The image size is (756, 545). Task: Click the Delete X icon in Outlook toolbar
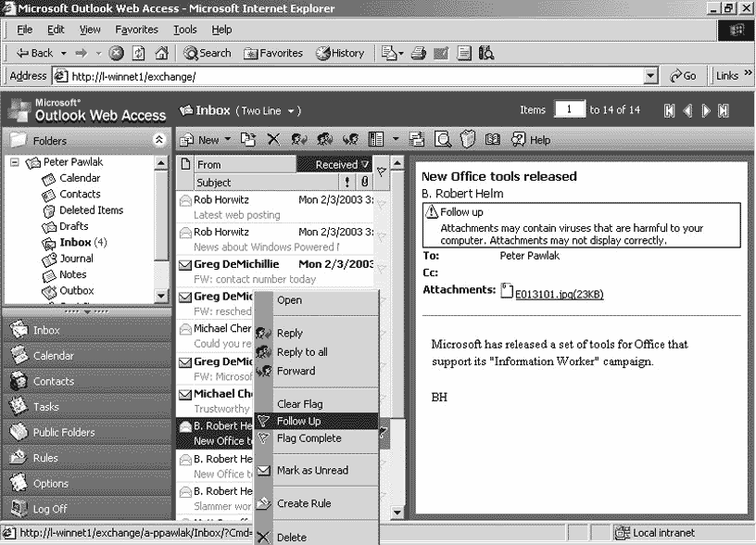[273, 139]
